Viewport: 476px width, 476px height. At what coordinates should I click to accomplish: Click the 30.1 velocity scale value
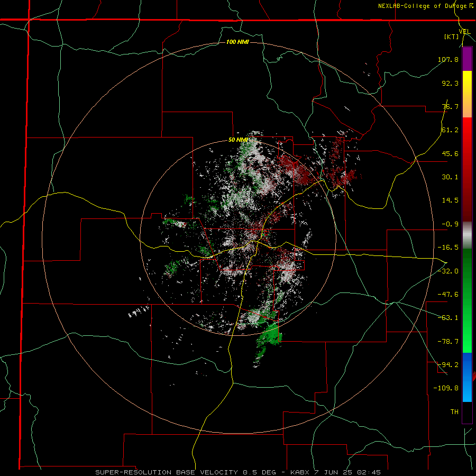coord(450,177)
